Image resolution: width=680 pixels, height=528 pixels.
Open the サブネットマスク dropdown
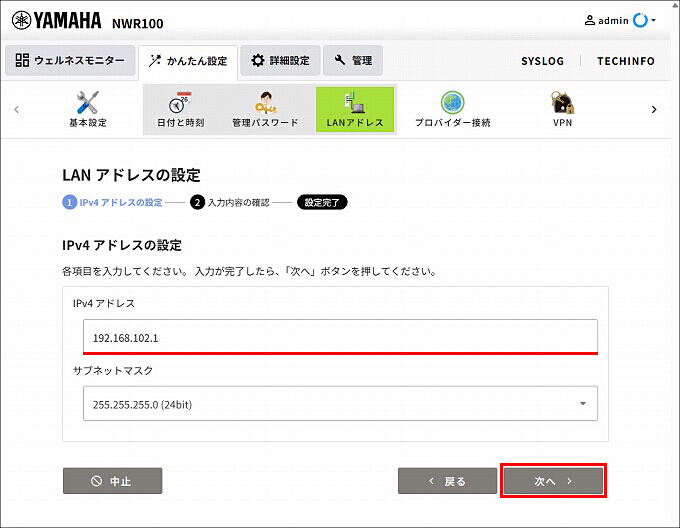340,404
